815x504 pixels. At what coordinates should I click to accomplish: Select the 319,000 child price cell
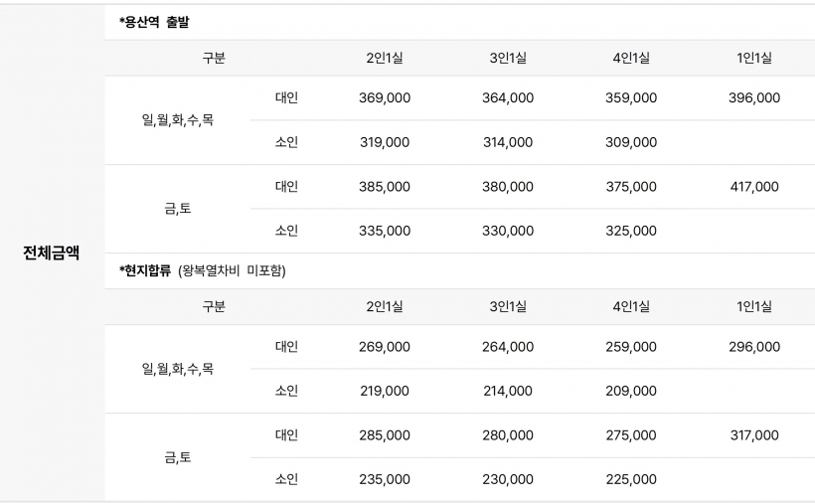(x=384, y=142)
